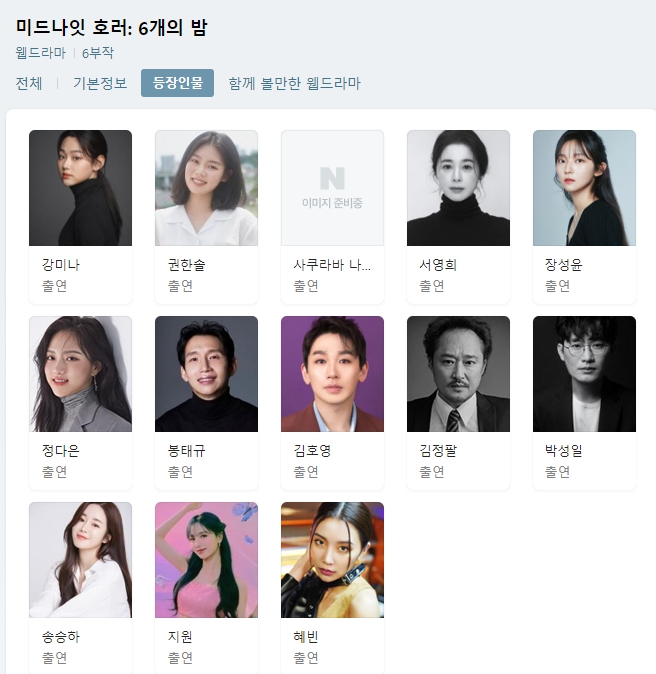656x674 pixels.
Task: Click the 김정팔 name link
Action: 438,450
